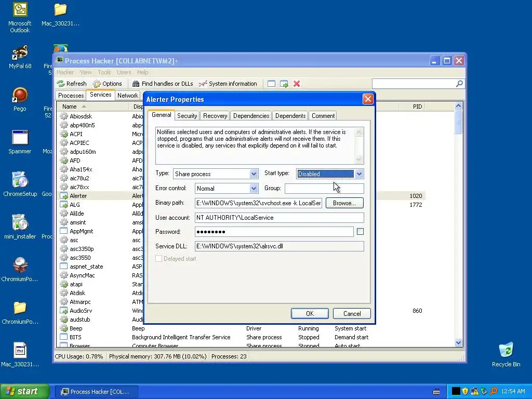Open Options from the toolbar
This screenshot has width=532, height=399.
coord(107,84)
